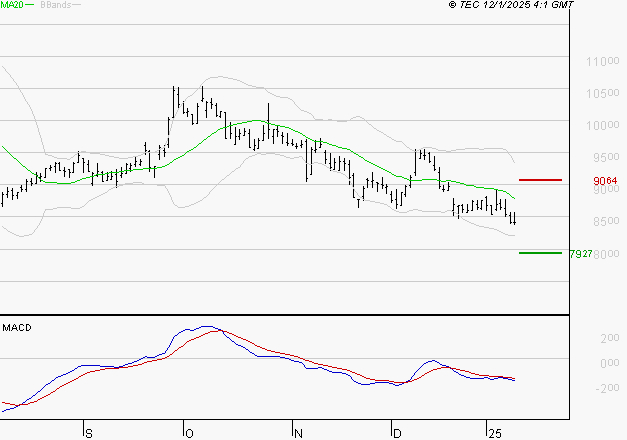Click the MACD -200 axis label

pos(607,388)
